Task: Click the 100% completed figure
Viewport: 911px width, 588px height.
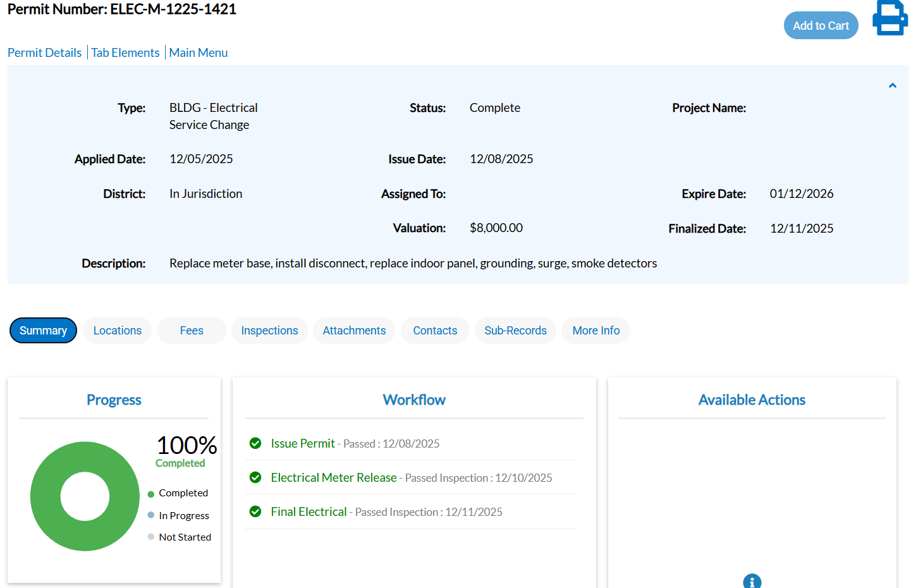Action: [x=186, y=445]
